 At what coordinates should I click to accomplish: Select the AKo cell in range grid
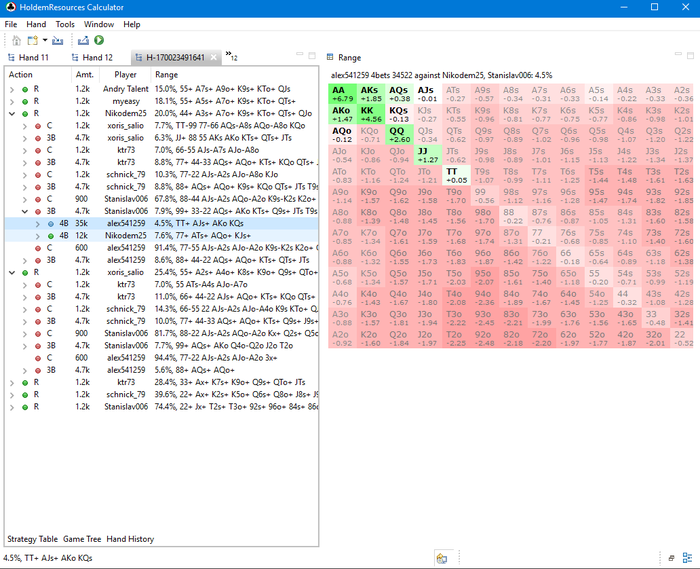pyautogui.click(x=342, y=114)
